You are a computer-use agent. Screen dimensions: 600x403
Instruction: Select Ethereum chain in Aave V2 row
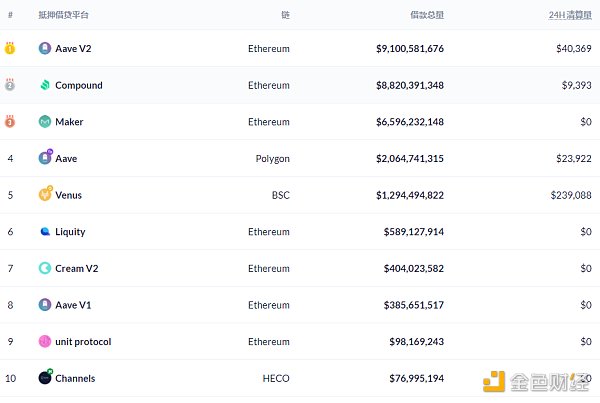point(269,49)
